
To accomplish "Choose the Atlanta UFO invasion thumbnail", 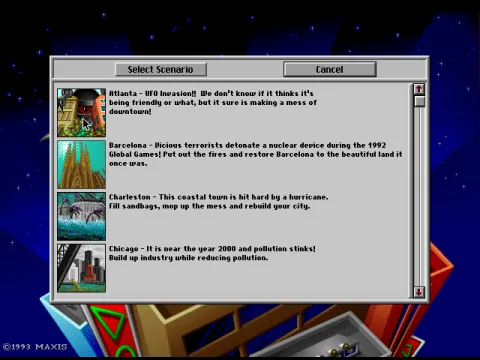I will click(81, 113).
